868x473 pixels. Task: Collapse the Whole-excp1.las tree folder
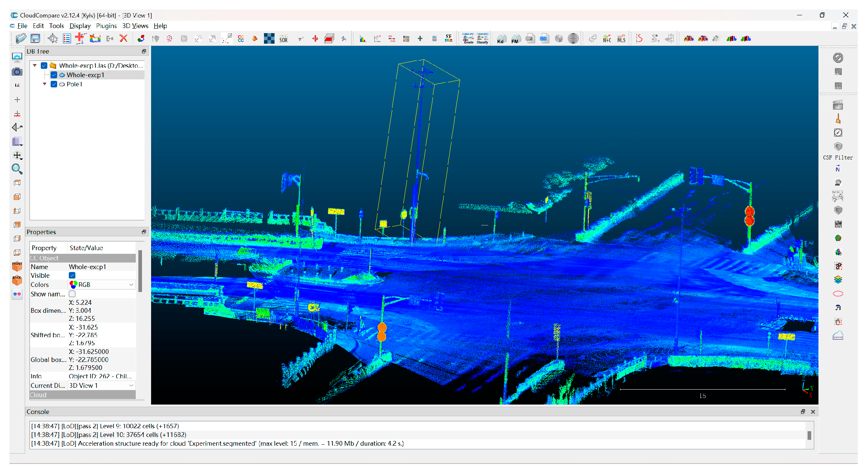pos(35,66)
